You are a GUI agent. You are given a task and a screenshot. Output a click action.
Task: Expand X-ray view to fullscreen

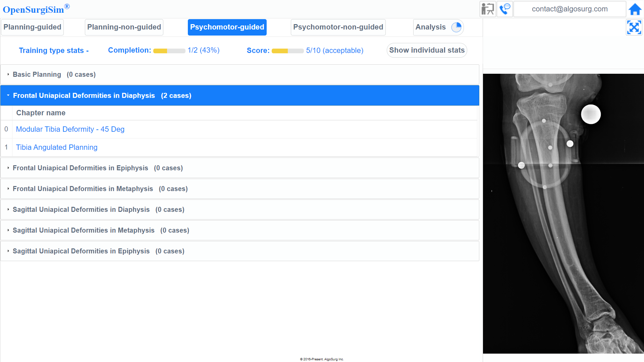(634, 27)
